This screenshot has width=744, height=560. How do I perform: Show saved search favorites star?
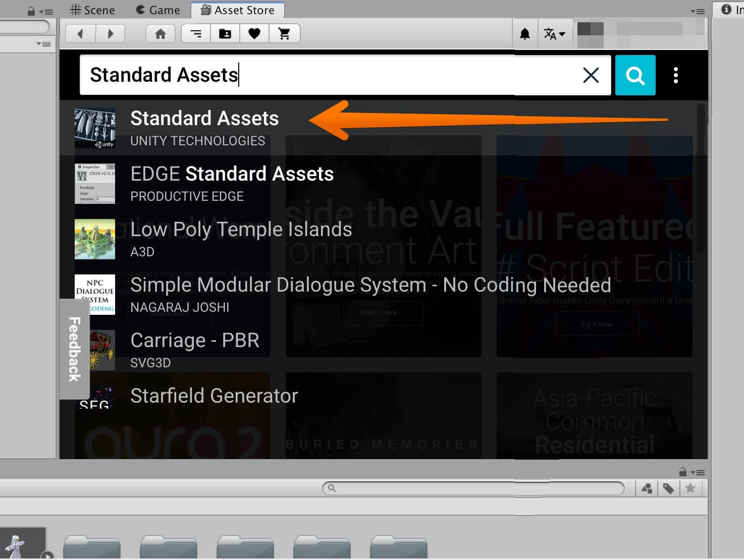[x=690, y=488]
